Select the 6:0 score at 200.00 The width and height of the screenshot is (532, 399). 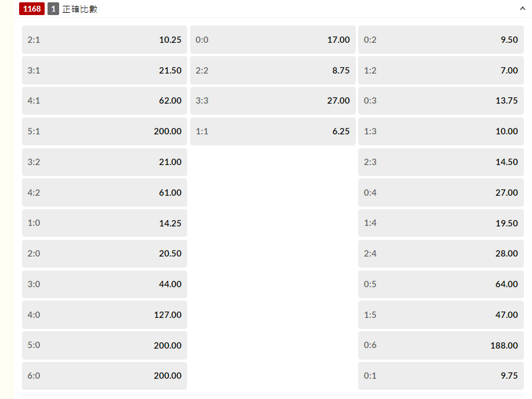pyautogui.click(x=104, y=376)
